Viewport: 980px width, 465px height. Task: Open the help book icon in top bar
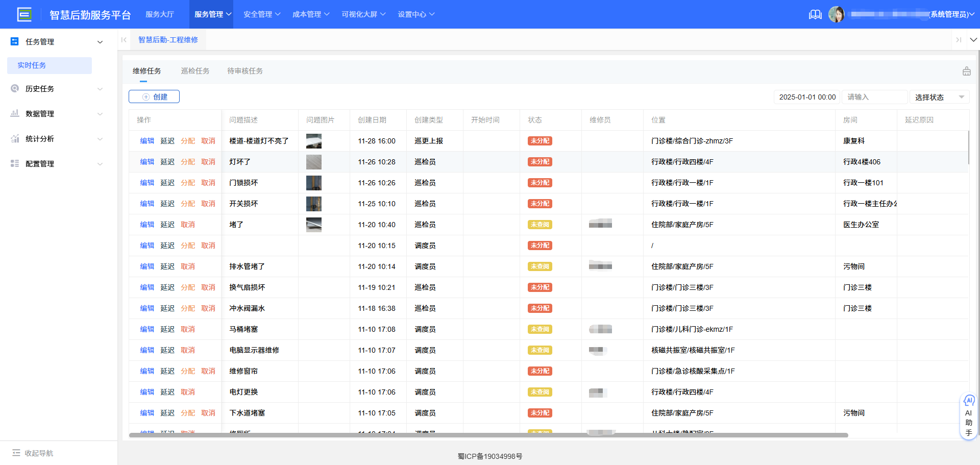point(815,14)
